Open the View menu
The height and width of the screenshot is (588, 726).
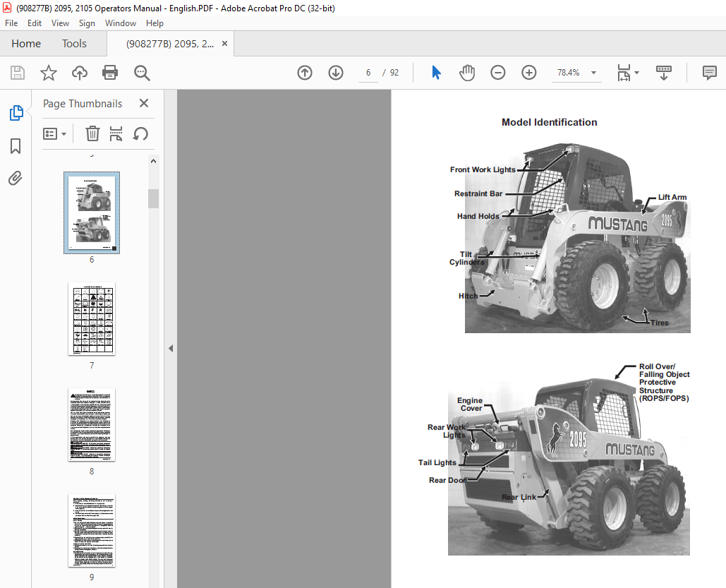[60, 23]
